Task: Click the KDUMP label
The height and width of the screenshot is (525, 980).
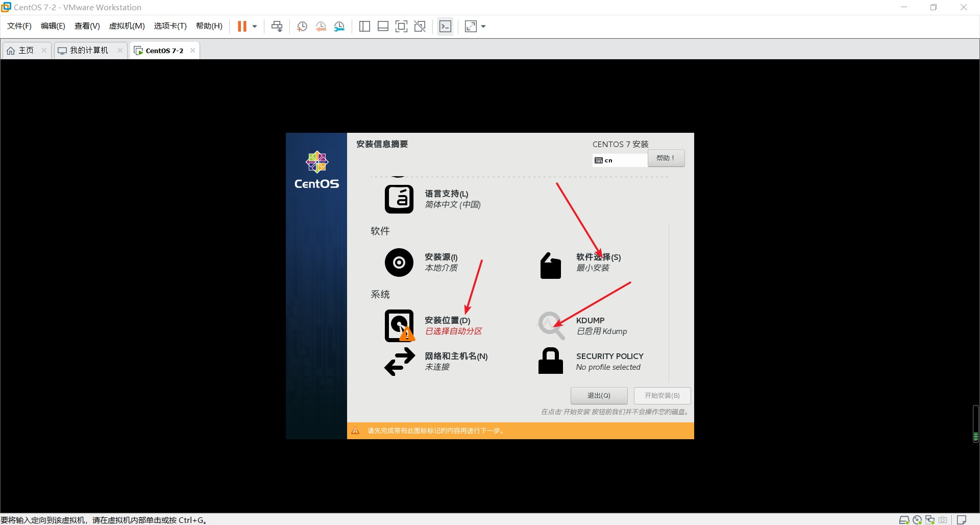Action: coord(591,320)
